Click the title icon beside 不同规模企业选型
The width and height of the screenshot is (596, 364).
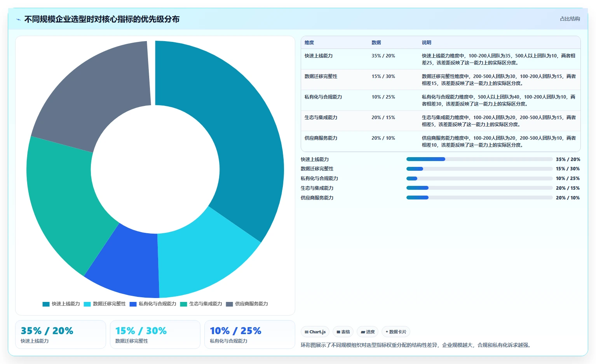[x=18, y=19]
